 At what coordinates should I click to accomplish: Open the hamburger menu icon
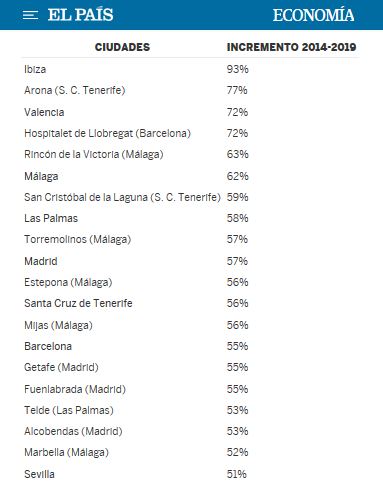coord(30,15)
